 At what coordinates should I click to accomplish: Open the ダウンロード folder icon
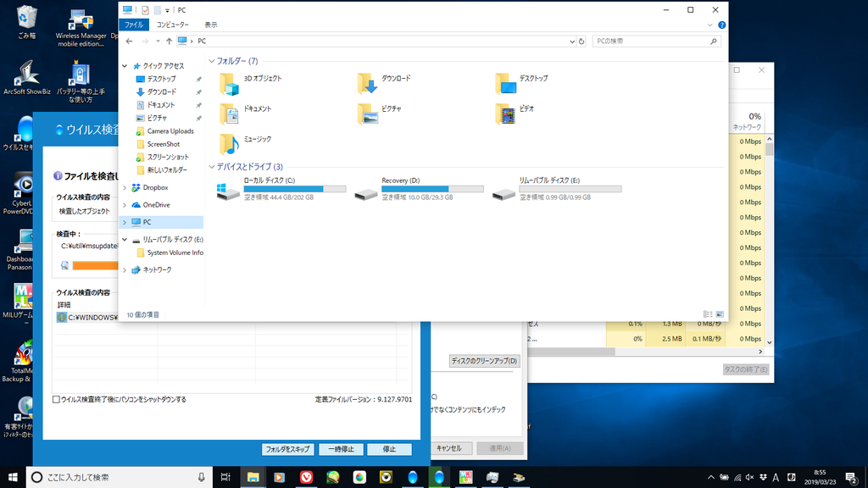367,82
